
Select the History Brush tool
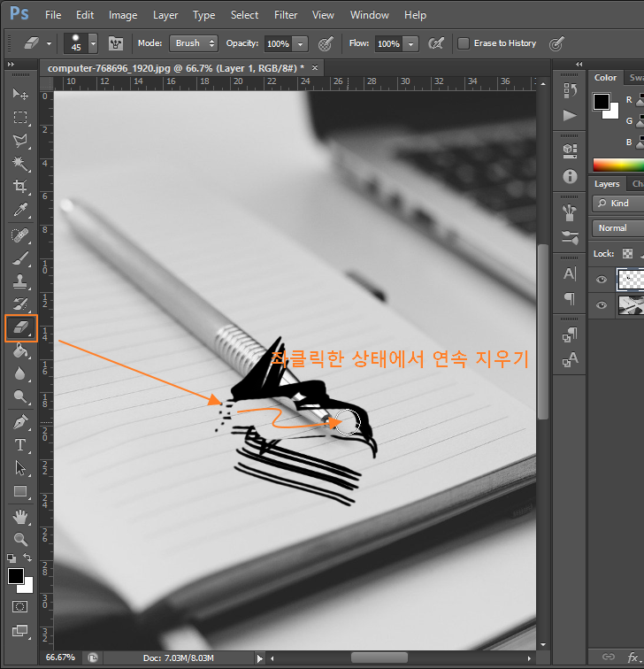coord(20,304)
